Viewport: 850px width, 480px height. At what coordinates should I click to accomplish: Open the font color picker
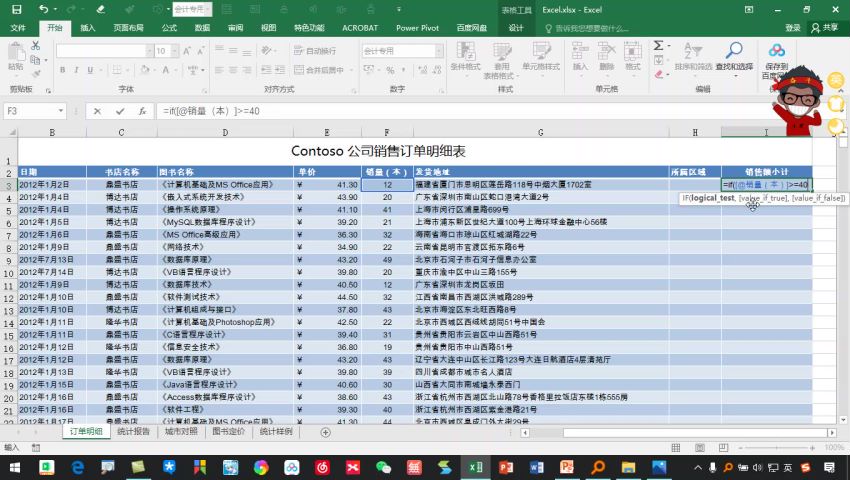tap(166, 70)
